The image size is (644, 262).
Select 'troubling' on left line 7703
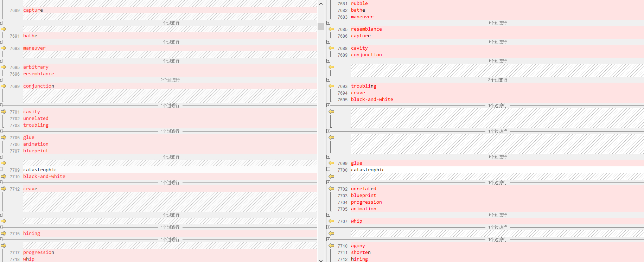[x=36, y=125]
